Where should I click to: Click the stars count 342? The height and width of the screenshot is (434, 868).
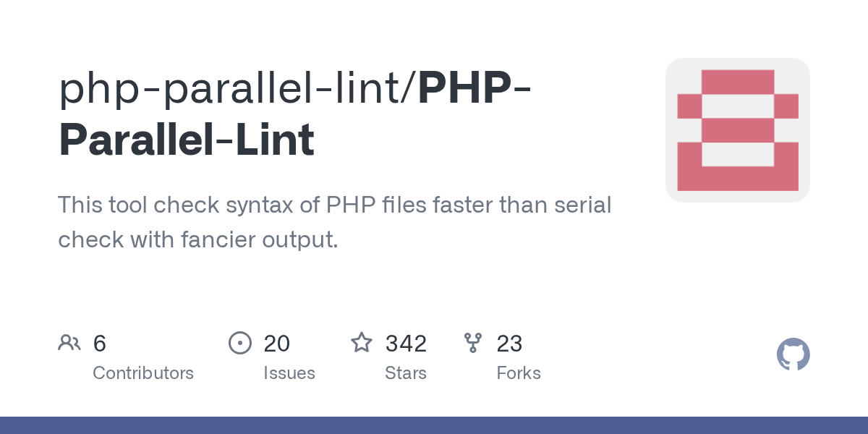[x=406, y=344]
